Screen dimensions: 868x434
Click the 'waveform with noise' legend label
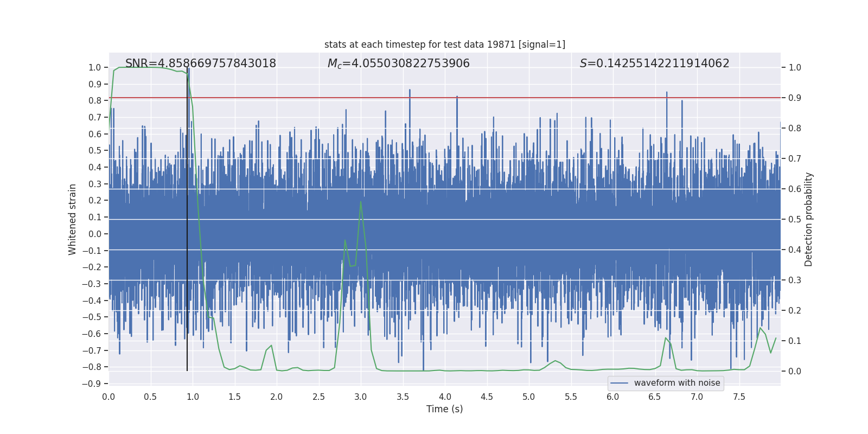676,383
